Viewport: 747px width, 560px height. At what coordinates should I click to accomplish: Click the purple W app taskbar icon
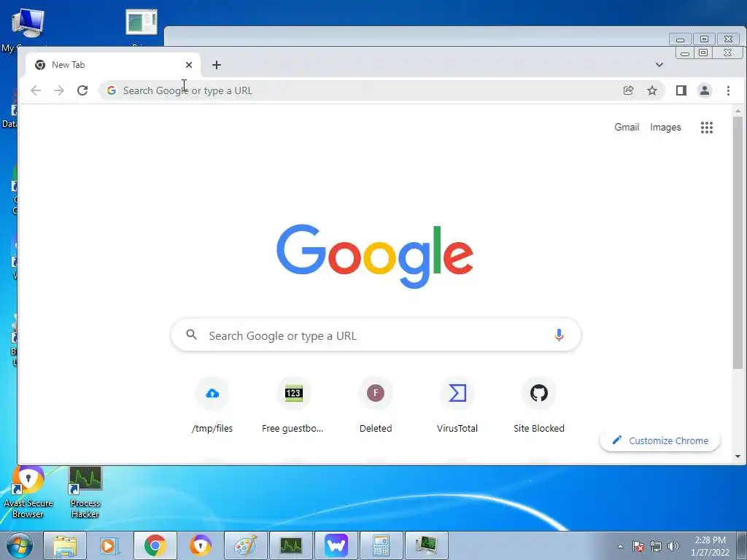pyautogui.click(x=336, y=545)
